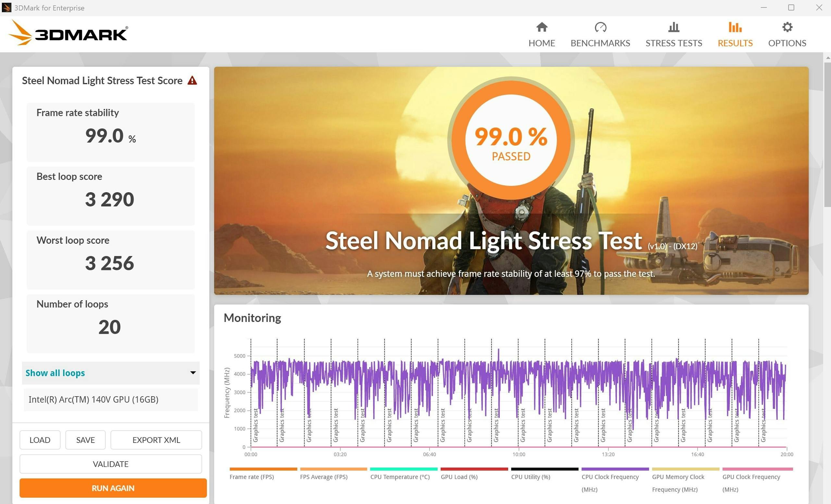Toggle GPU Clock Frequency (MHz) legend series

pos(757,480)
